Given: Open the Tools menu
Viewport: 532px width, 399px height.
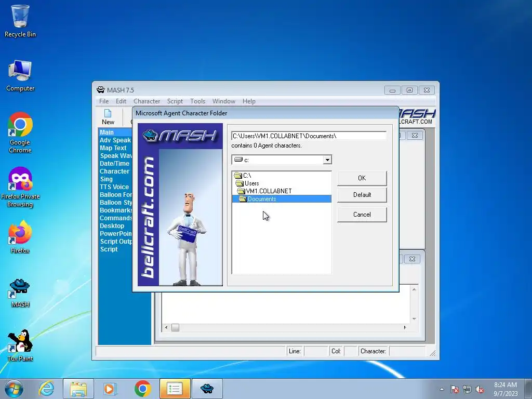Looking at the screenshot, I should (x=197, y=101).
